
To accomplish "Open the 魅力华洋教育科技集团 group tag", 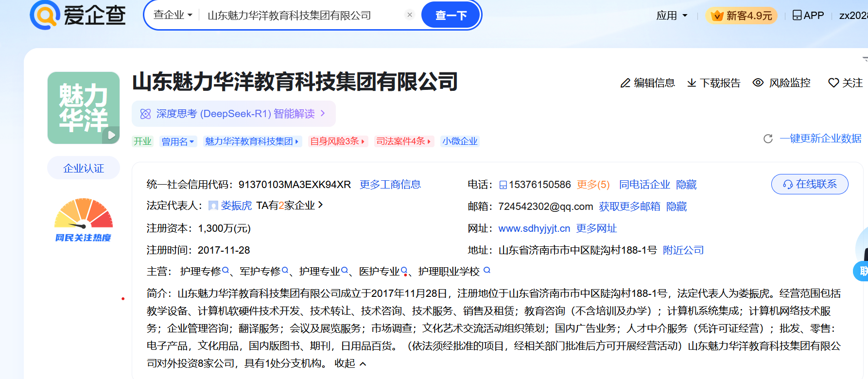I will (x=252, y=141).
